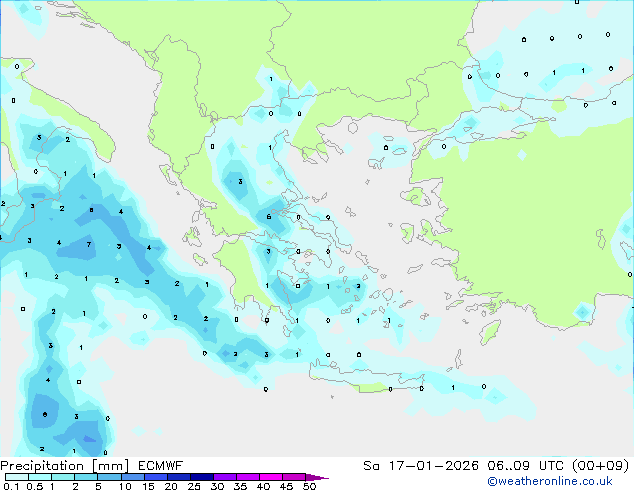This screenshot has height=490, width=634.
Task: Click the 35–40 mm violet legend swatch
Action: pos(247,477)
